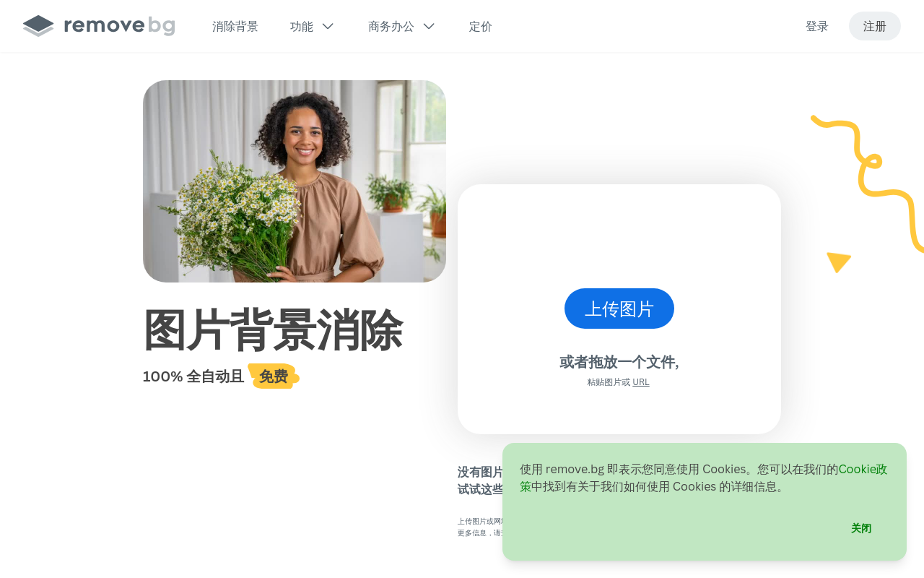Click the 登录 link
Screen dimensions: 924x578
click(817, 26)
